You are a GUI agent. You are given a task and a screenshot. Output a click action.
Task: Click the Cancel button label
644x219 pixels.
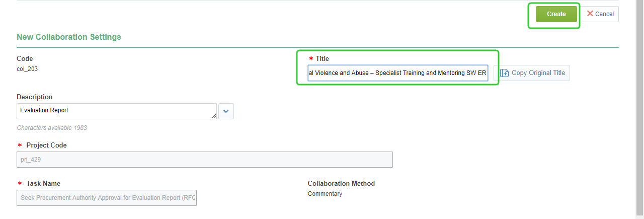pyautogui.click(x=604, y=14)
